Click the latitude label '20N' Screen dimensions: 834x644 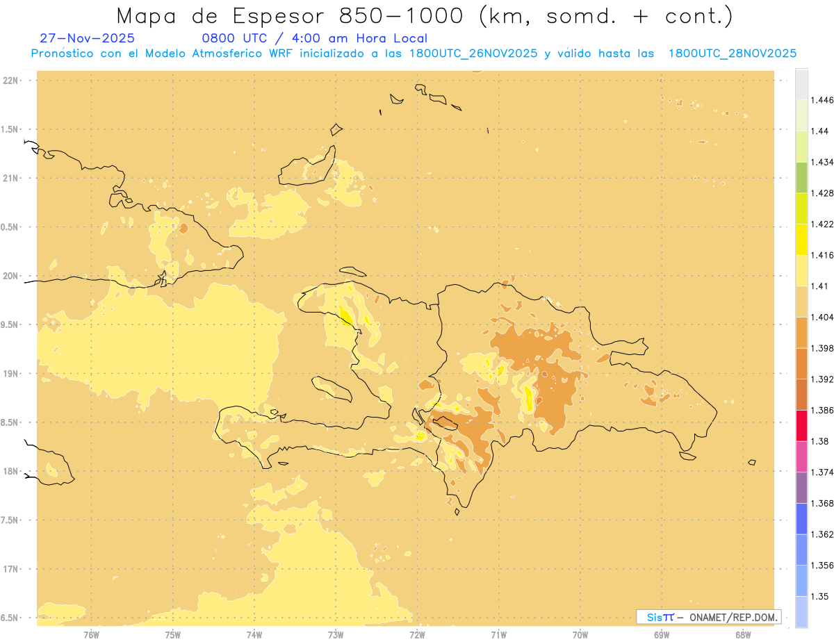point(10,276)
